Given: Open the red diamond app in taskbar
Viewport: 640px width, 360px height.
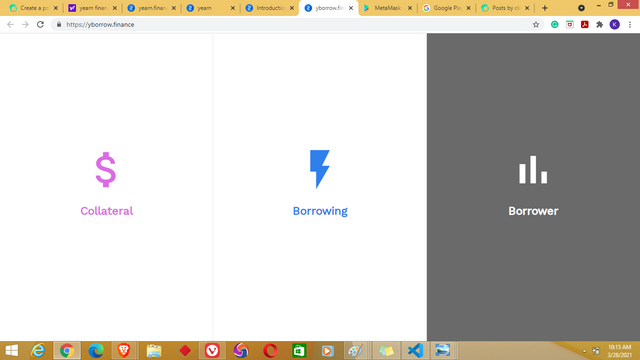Looking at the screenshot, I should [184, 351].
